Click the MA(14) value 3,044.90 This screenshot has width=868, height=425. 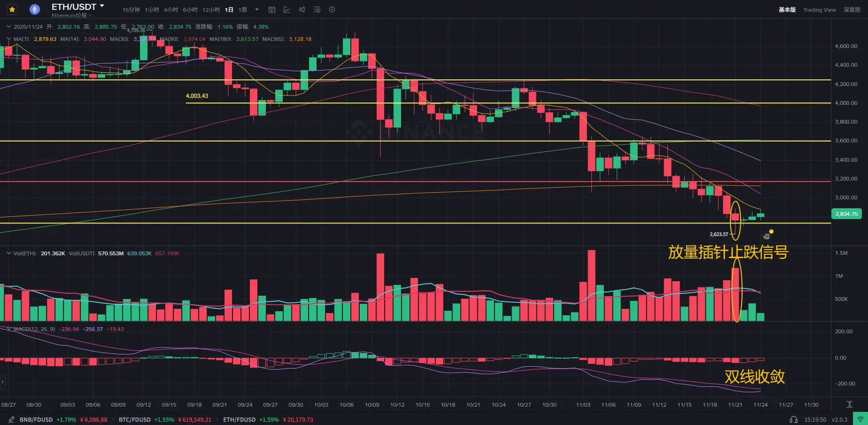coord(95,39)
